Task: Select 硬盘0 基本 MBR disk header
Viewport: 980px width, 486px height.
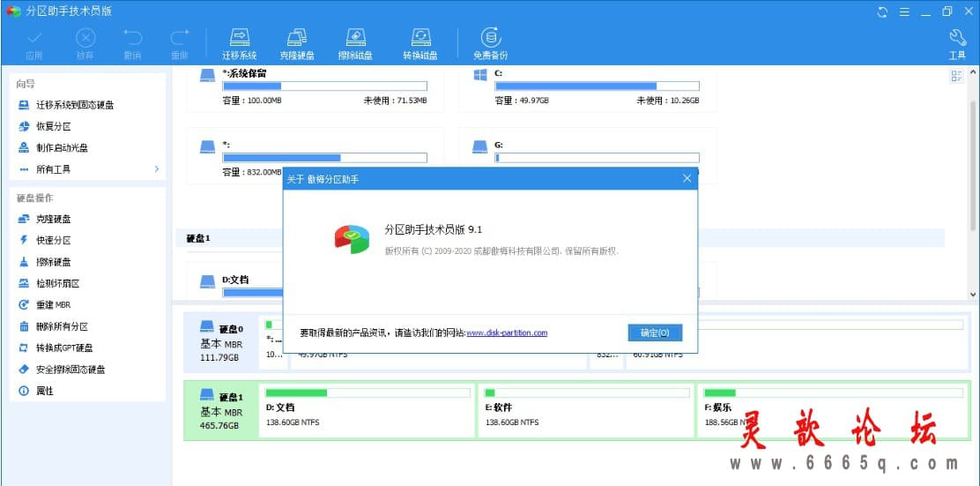Action: (x=221, y=343)
